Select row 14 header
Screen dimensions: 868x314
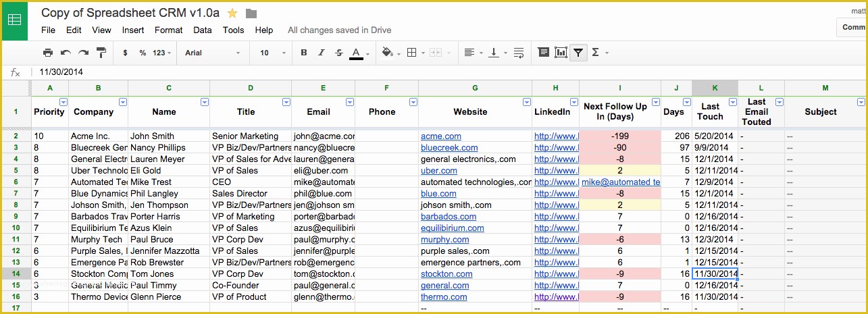click(x=15, y=274)
